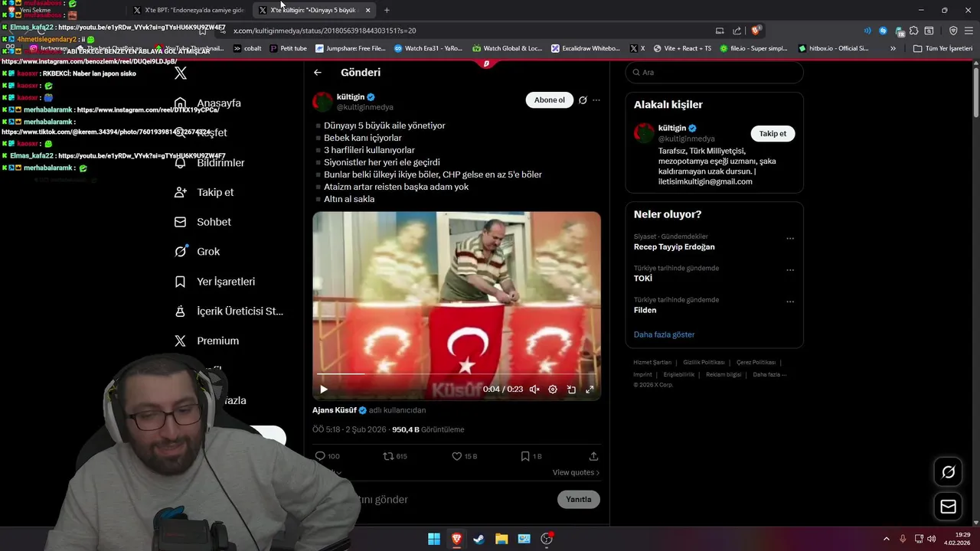Viewport: 980px width, 551px height.
Task: Show hidden tray icons chevron
Action: (887, 539)
